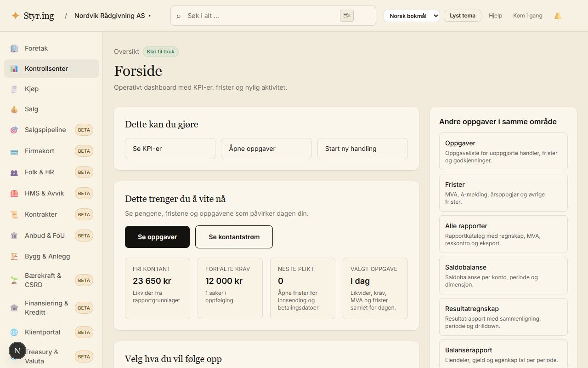This screenshot has height=368, width=588.
Task: Open the Frister card in the right panel
Action: coord(503,193)
